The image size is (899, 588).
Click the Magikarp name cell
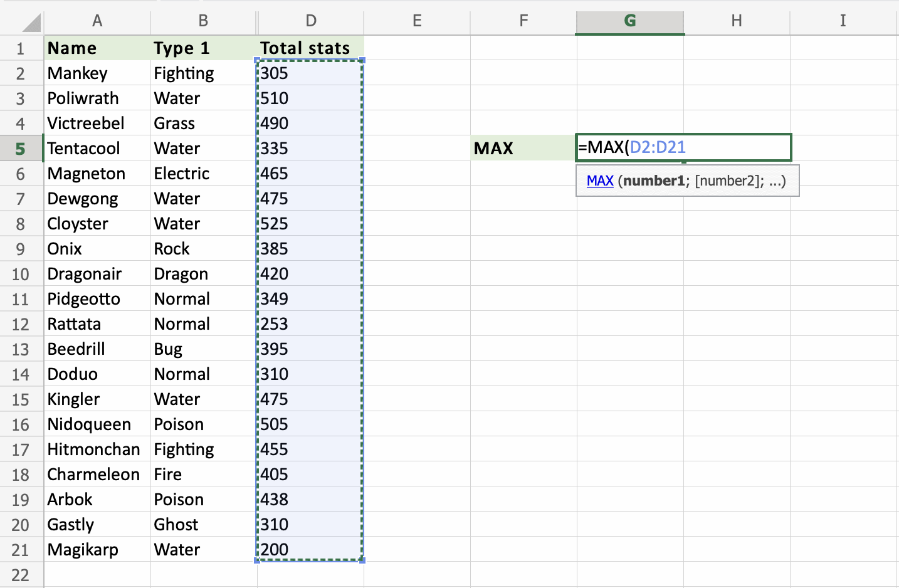click(x=97, y=550)
